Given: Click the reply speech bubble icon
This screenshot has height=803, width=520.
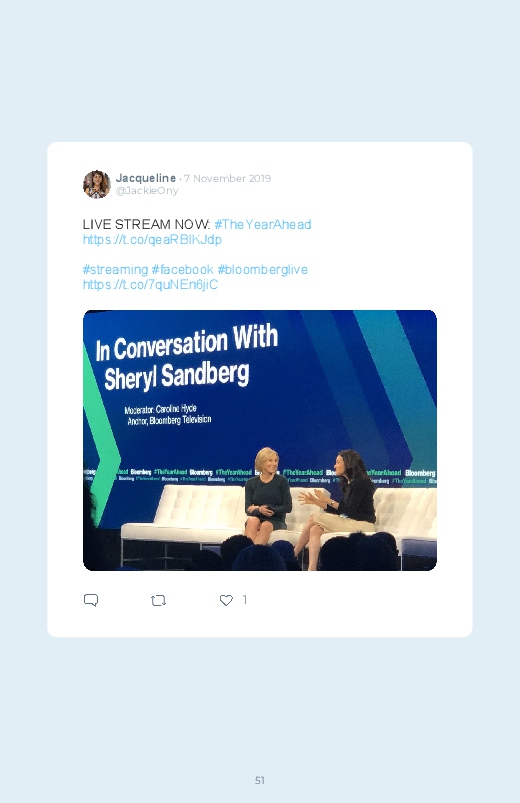Looking at the screenshot, I should [x=91, y=600].
